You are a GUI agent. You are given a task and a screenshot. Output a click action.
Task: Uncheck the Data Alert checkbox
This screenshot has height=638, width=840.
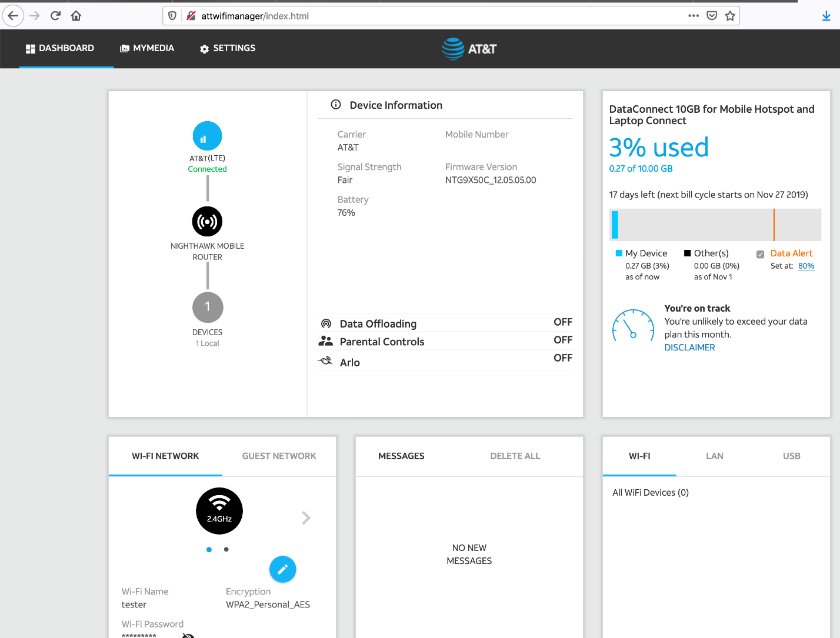click(760, 254)
